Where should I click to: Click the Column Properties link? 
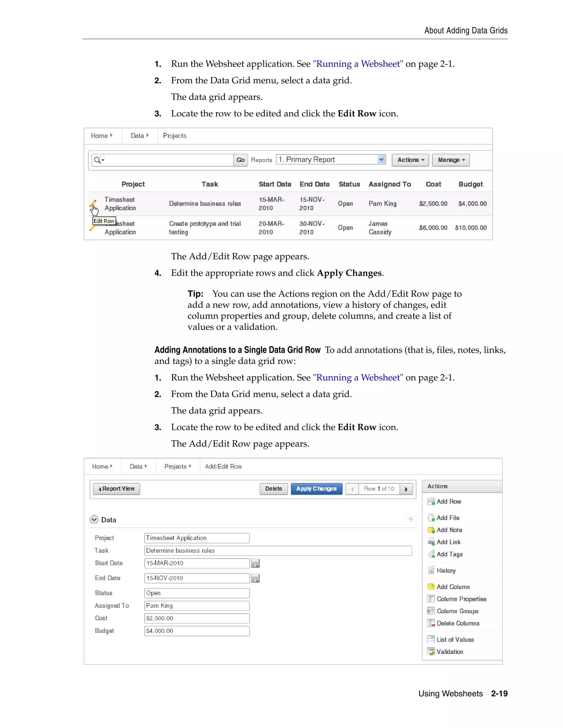(462, 599)
